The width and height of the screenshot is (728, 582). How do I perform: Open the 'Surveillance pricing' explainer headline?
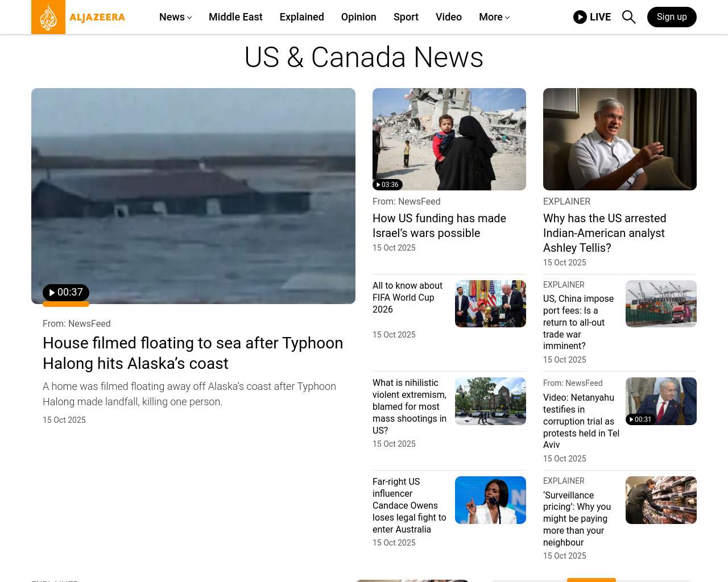[x=577, y=519]
